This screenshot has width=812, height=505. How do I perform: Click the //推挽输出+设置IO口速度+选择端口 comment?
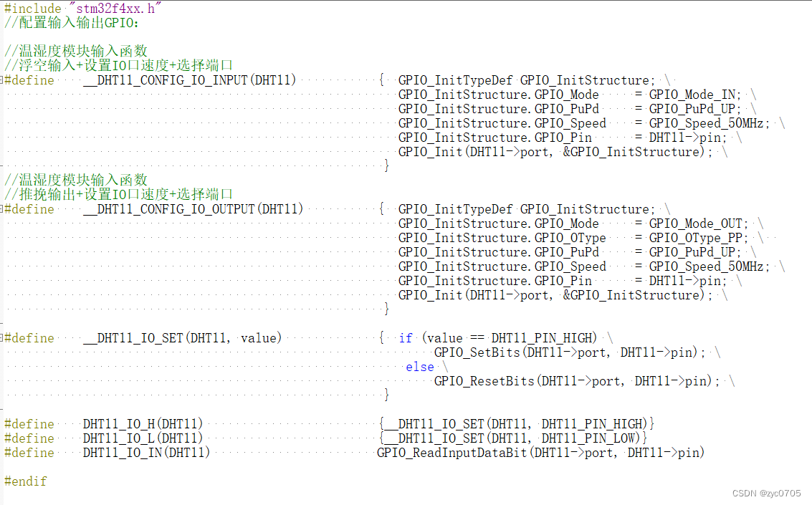point(118,195)
